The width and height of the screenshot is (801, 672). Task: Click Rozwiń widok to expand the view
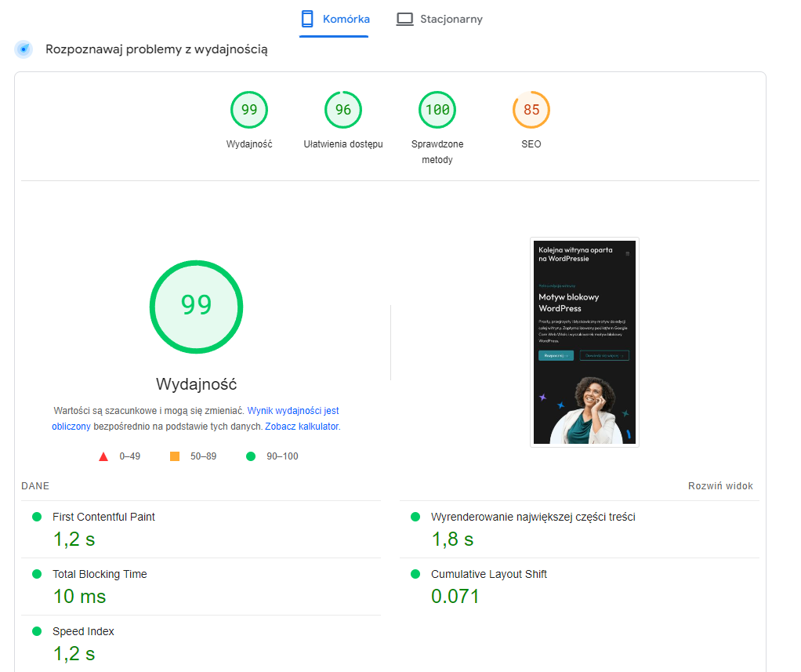point(720,486)
